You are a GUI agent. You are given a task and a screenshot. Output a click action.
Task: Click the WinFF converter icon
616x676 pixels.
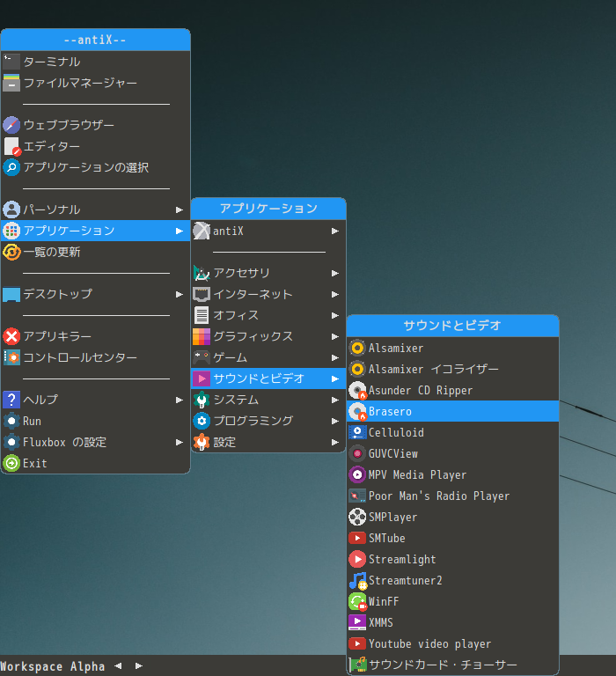coord(357,601)
